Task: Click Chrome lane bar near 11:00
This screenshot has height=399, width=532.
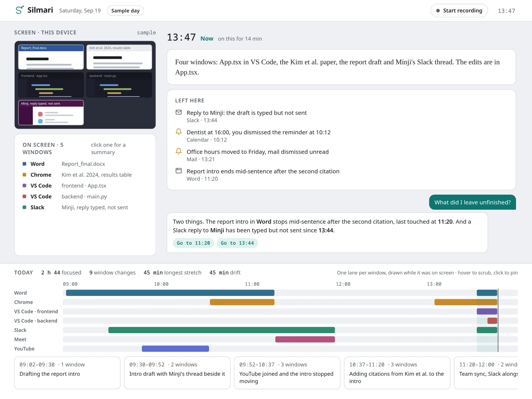Action: point(242,302)
